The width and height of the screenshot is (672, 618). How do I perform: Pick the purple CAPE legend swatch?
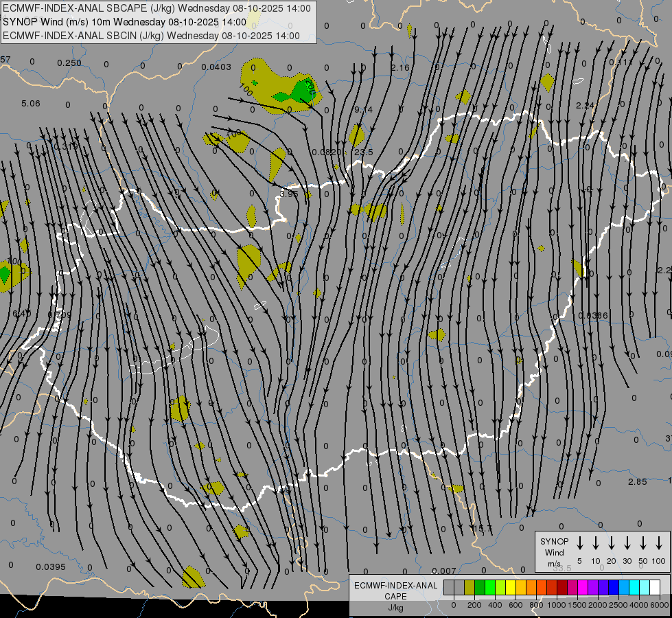592,588
